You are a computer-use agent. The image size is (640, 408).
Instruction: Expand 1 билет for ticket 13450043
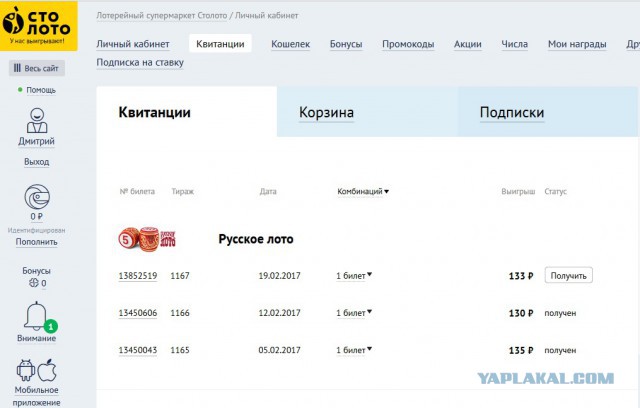point(354,350)
